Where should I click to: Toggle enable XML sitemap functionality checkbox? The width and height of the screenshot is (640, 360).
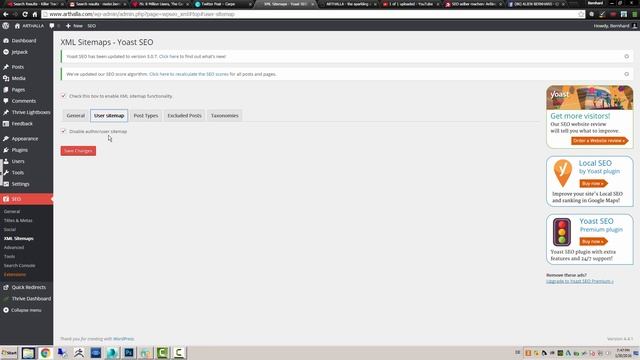pyautogui.click(x=63, y=96)
